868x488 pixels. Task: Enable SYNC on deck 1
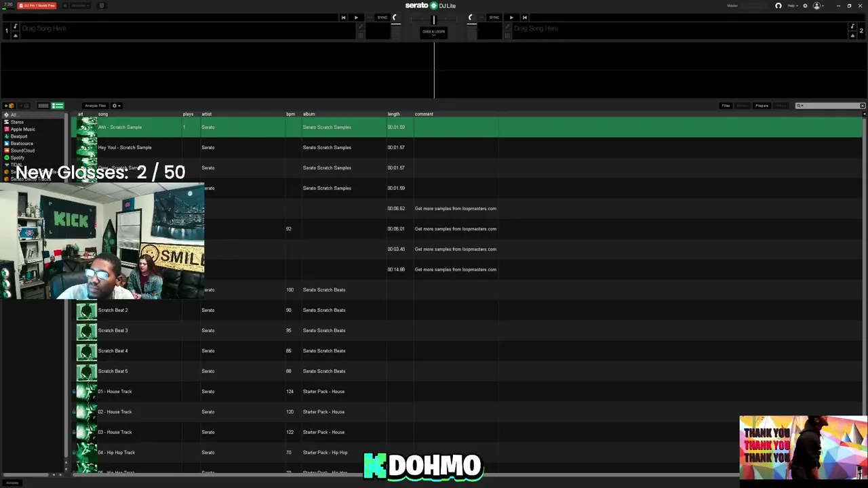(382, 18)
